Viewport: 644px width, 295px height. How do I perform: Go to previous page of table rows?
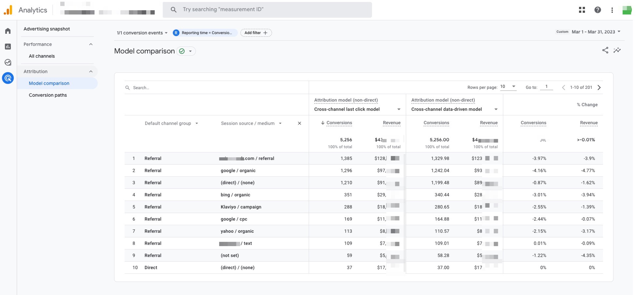tap(563, 88)
